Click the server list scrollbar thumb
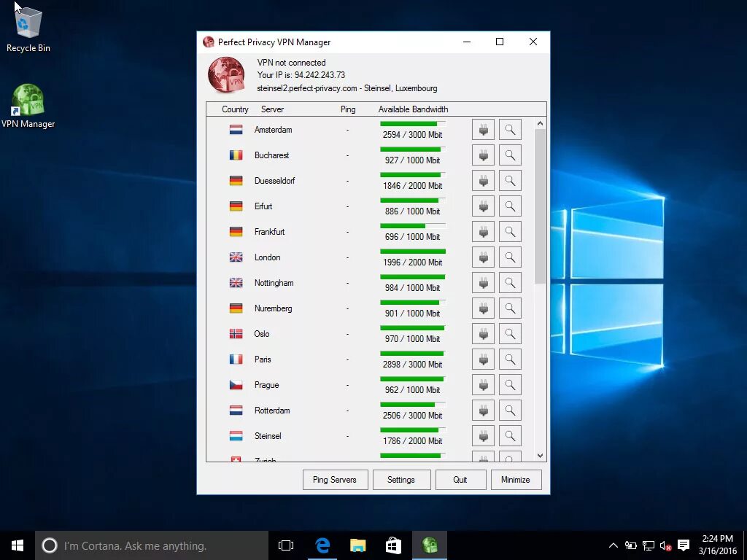The image size is (747, 560). (540, 206)
